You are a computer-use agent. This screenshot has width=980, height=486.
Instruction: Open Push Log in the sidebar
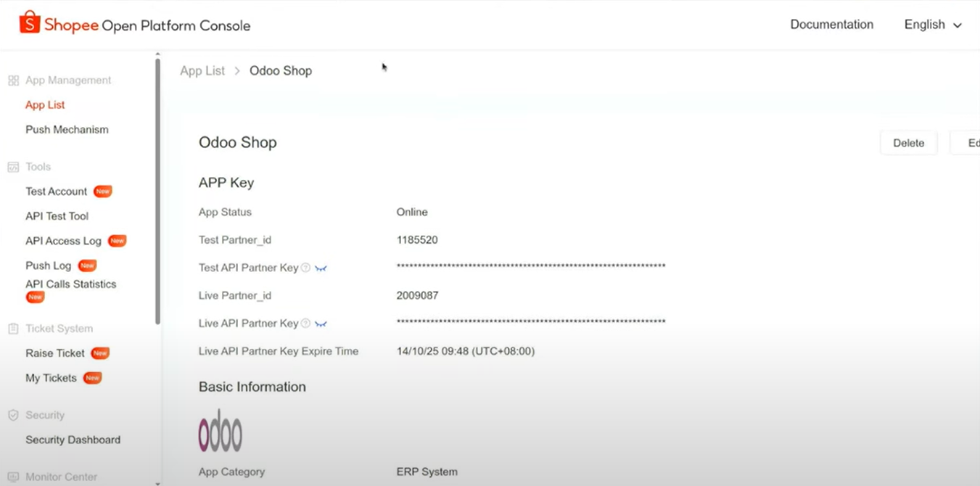coord(48,265)
